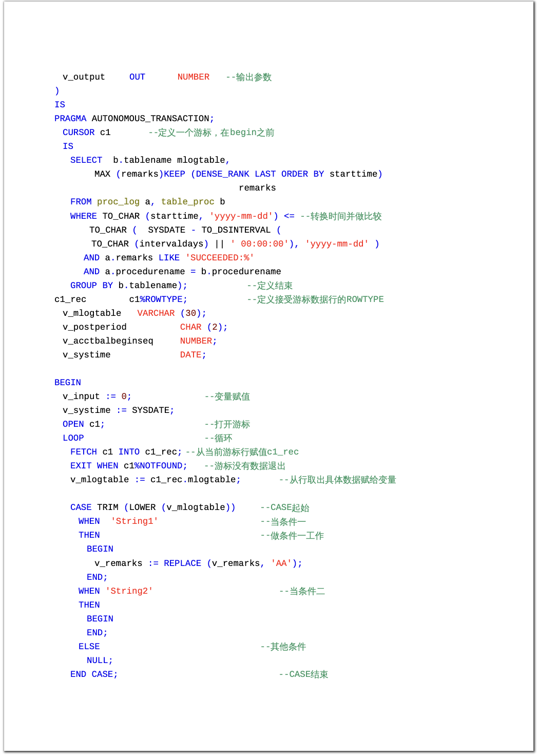Click the --循环 comment
The height and width of the screenshot is (756, 537).
tap(218, 438)
